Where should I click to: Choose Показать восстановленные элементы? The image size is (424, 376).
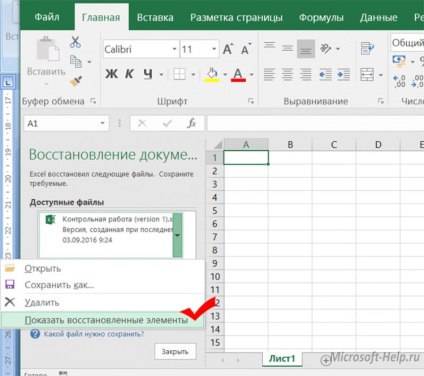(x=102, y=320)
